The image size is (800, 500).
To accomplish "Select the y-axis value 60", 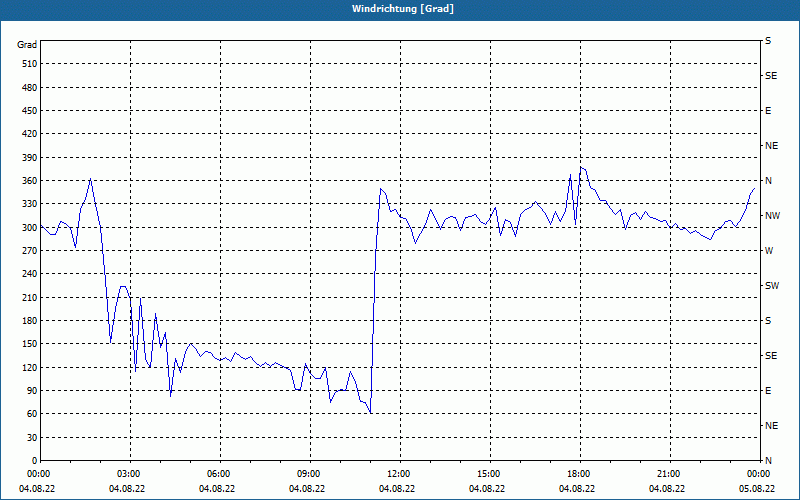I will coord(32,414).
